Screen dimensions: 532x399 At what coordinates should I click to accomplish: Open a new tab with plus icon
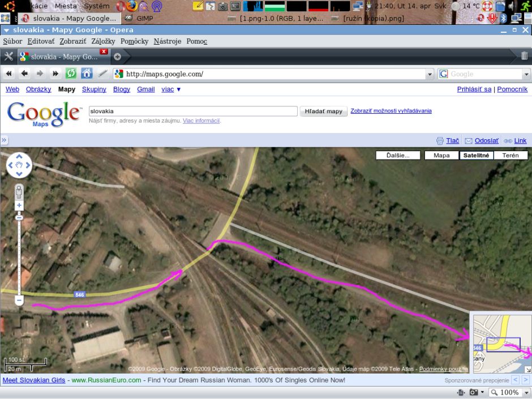pyautogui.click(x=117, y=56)
